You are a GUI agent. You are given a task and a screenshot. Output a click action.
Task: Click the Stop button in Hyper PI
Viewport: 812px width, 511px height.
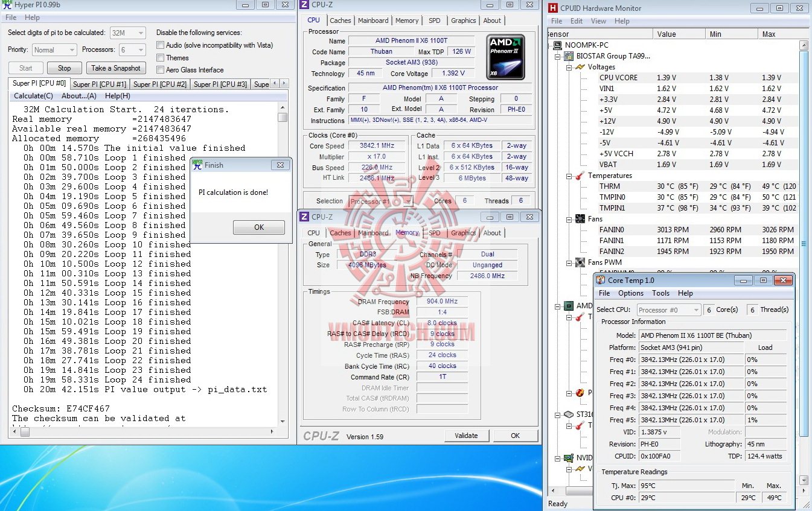pos(64,68)
